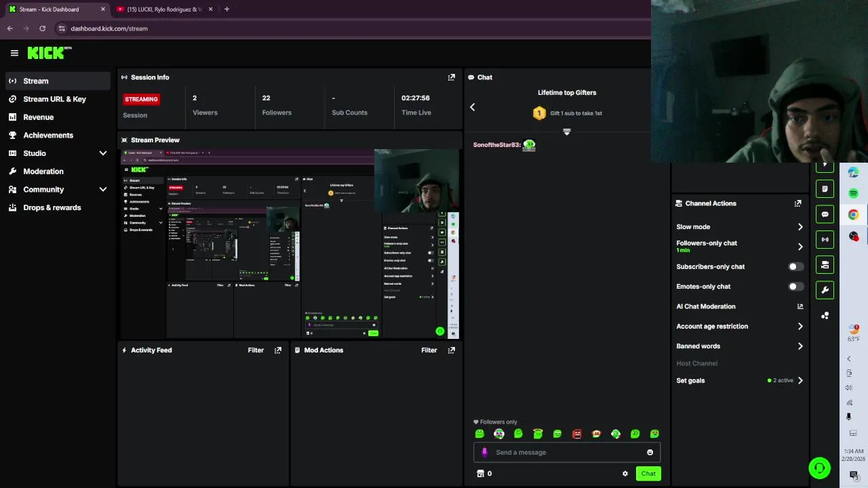The image size is (868, 488).
Task: Click the Send a message field
Action: pos(566,452)
